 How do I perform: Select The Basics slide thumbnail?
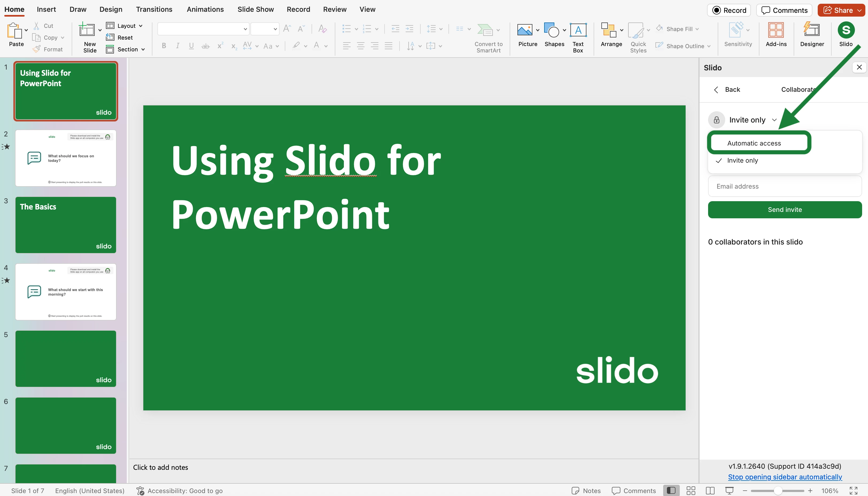[x=65, y=225]
